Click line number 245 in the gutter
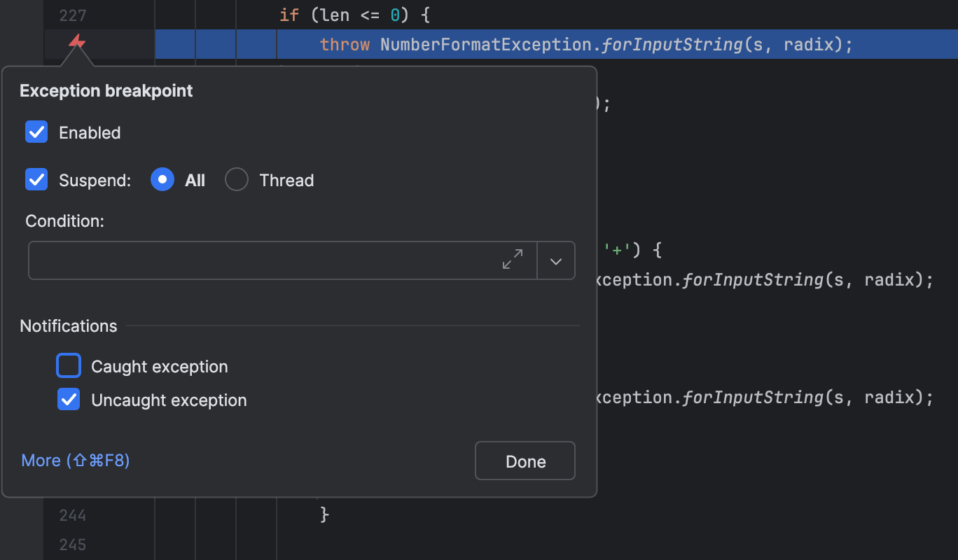 pyautogui.click(x=73, y=544)
